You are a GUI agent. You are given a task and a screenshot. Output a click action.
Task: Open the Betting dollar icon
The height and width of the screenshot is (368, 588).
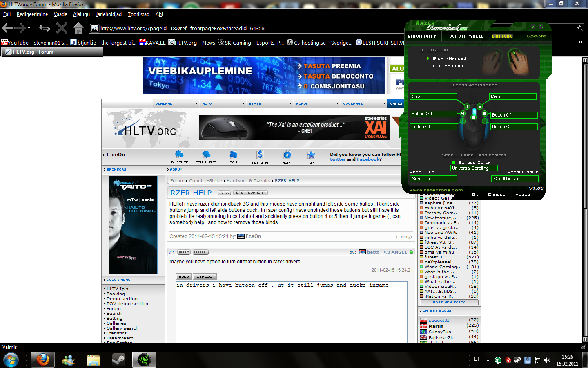click(260, 155)
